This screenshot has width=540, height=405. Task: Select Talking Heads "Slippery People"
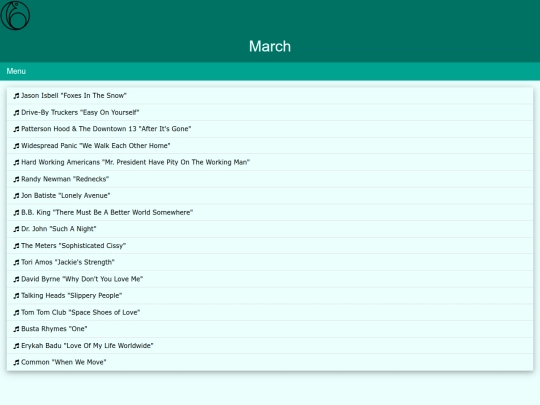270,296
